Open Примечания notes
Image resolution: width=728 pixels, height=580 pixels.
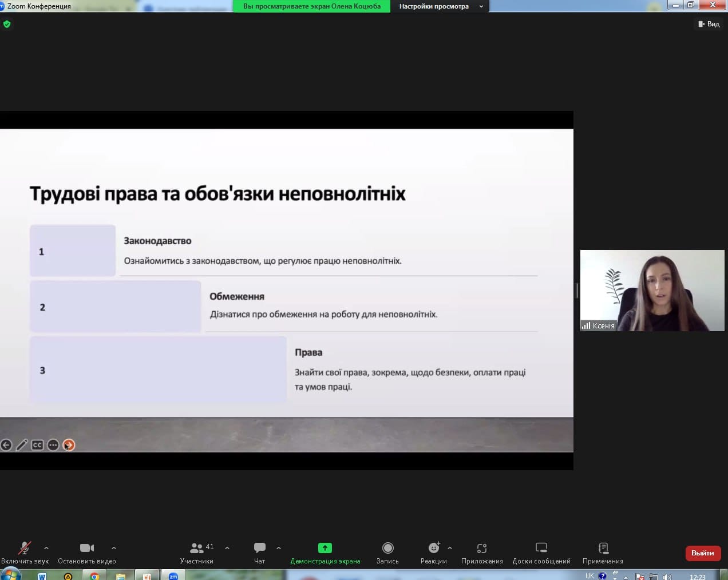coord(603,552)
